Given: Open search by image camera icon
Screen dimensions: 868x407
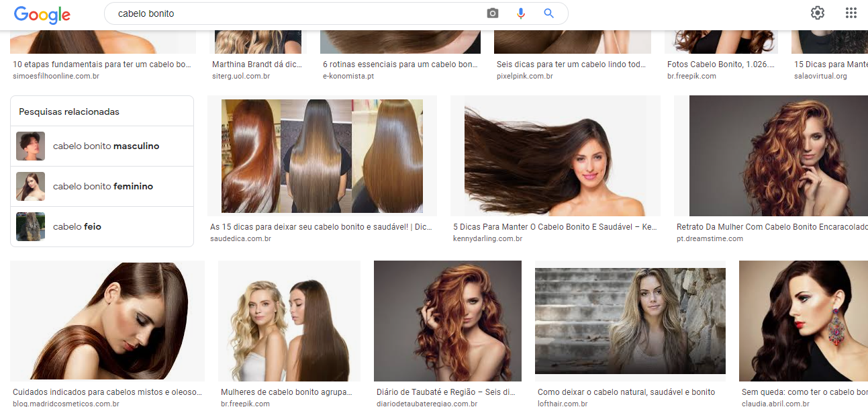Looking at the screenshot, I should point(493,13).
